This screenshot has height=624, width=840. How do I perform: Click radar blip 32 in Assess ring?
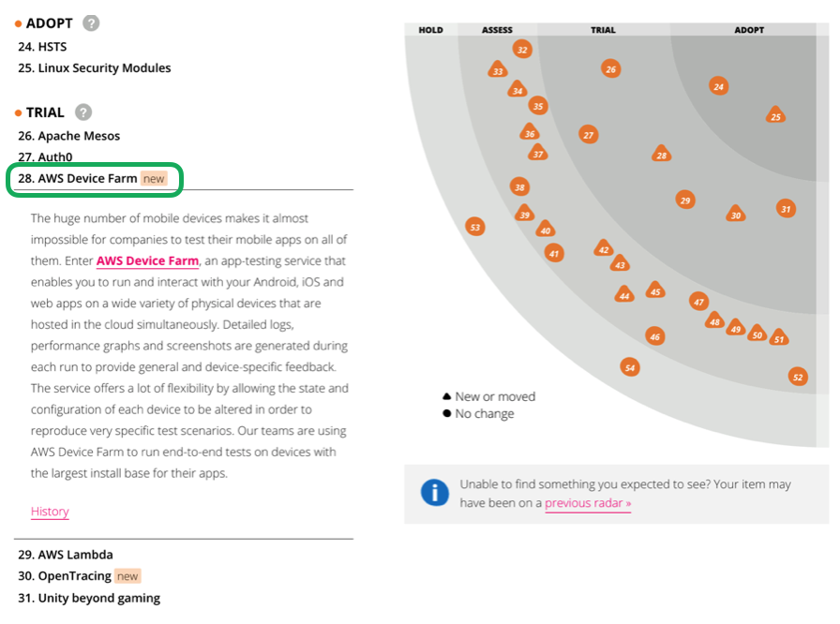click(522, 50)
